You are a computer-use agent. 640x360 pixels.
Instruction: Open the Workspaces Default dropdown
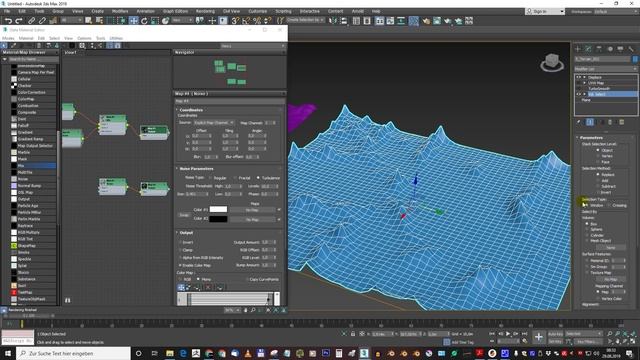616,11
